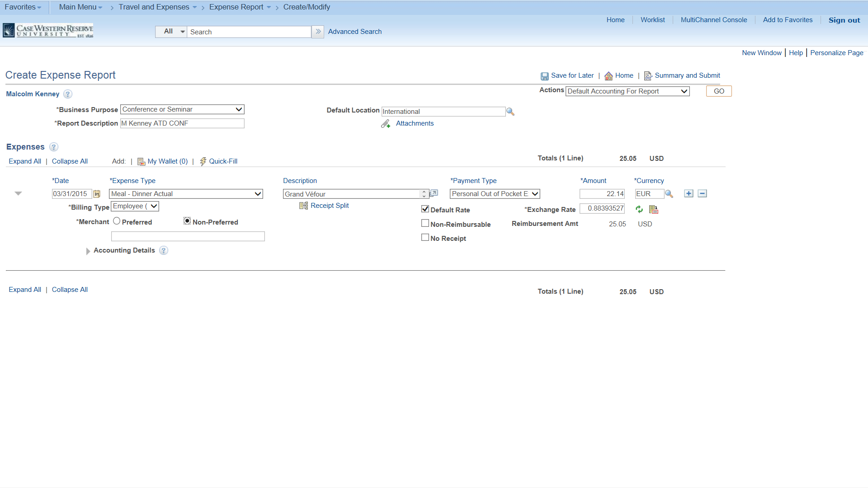Click the top Collapse All link
The image size is (868, 488).
70,161
